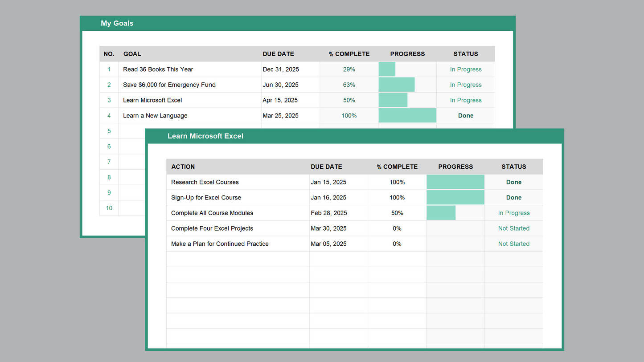This screenshot has height=362, width=644.
Task: Click the 63% progress bar
Action: (x=397, y=85)
